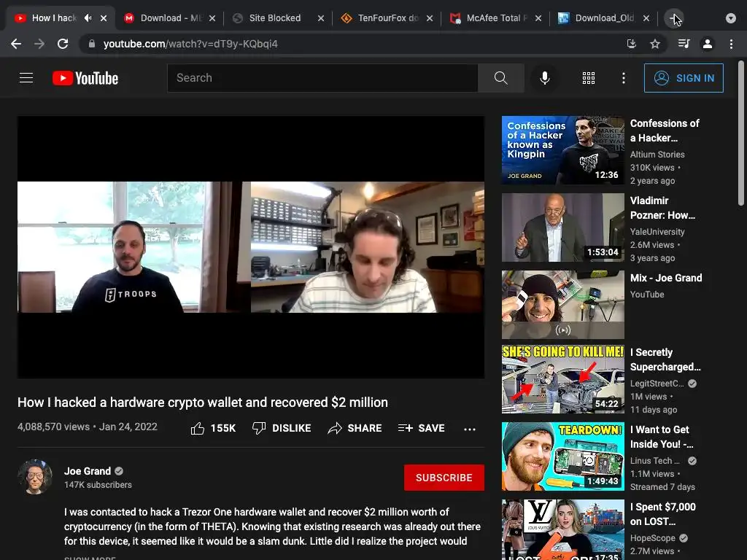The height and width of the screenshot is (560, 747).
Task: Click the URL in the address bar
Action: pyautogui.click(x=190, y=44)
